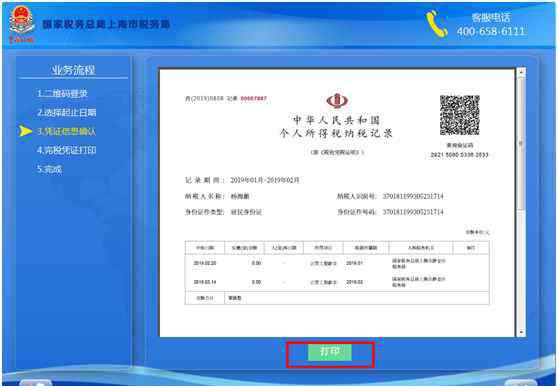The height and width of the screenshot is (386, 558).
Task: Click the verification code 2921 5680 5338 2833
Action: point(459,155)
